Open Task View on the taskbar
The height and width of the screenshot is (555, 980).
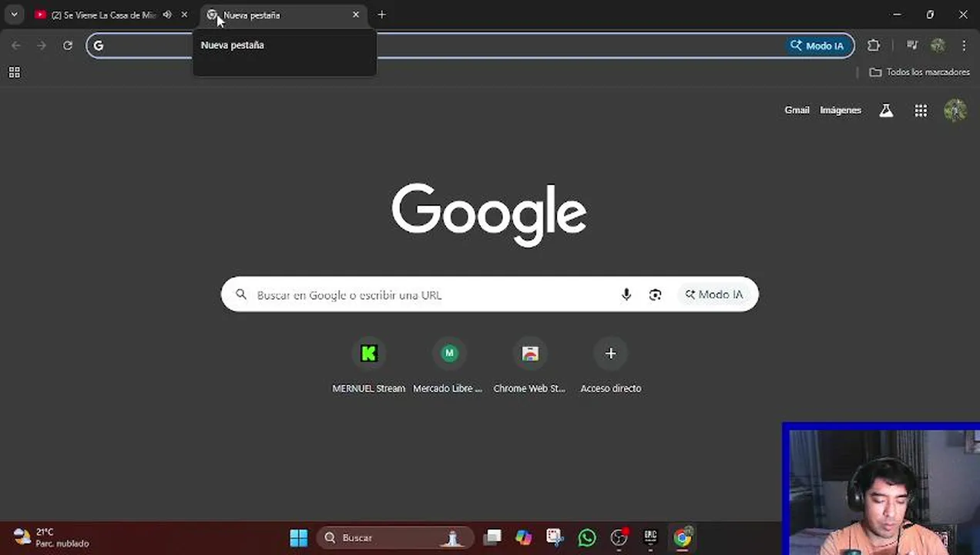point(492,537)
